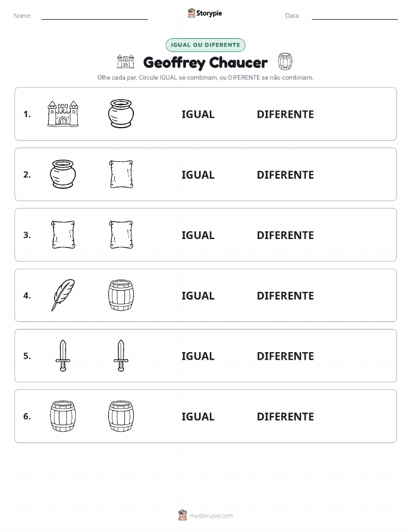Select IGUAL for pair 3
This screenshot has width=411, height=532.
(198, 235)
